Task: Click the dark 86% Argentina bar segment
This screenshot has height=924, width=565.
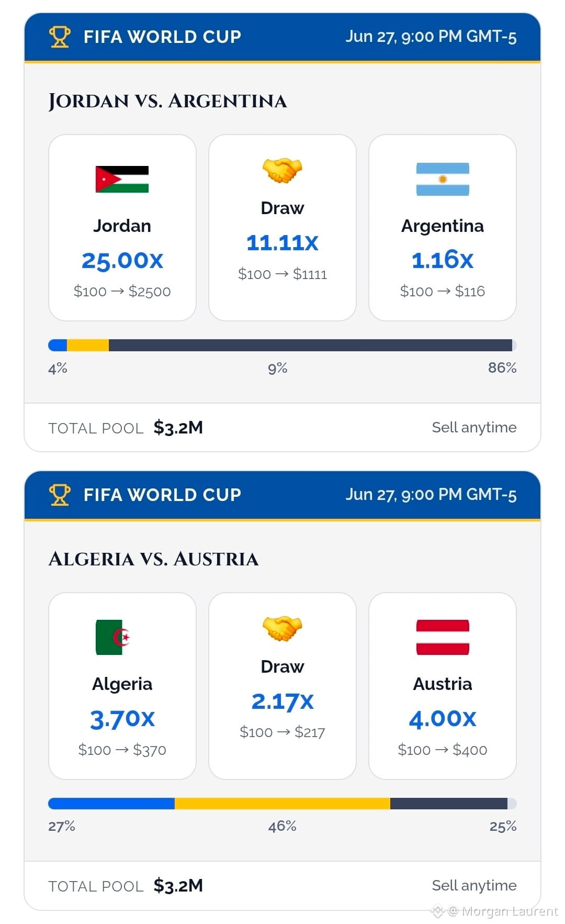Action: tap(310, 346)
